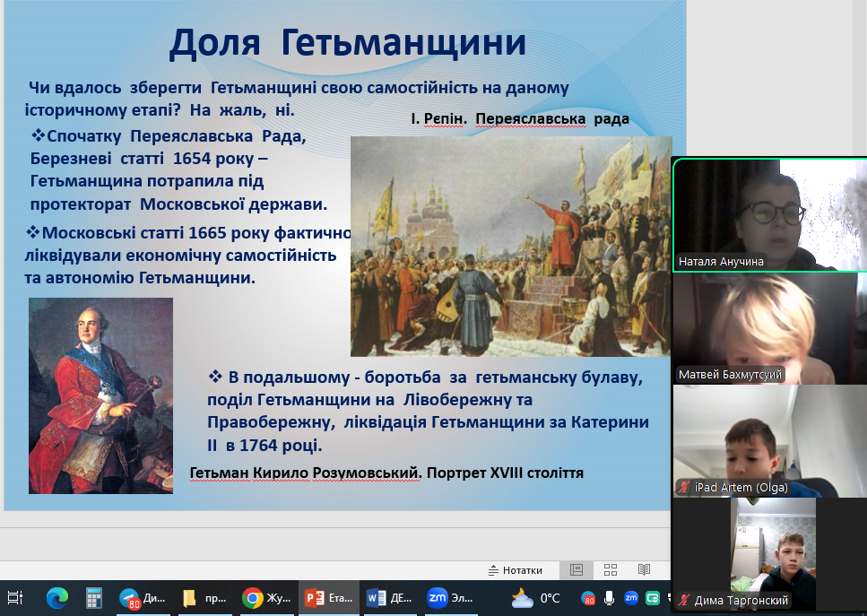
Task: Open Task View on taskbar
Action: click(15, 598)
